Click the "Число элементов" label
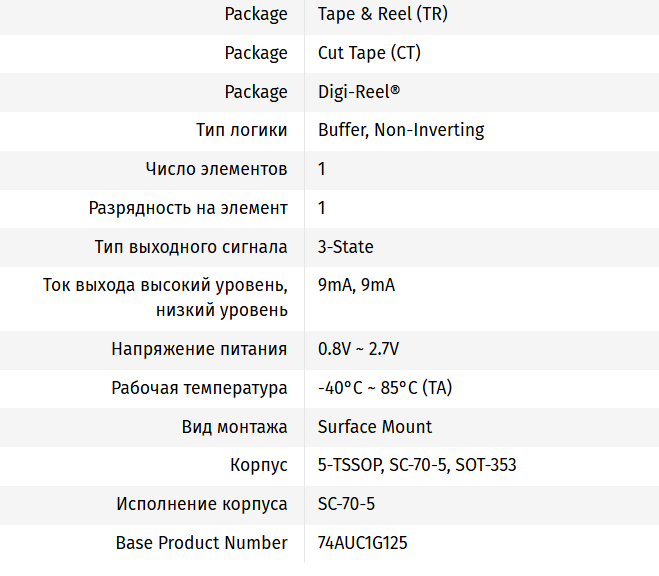Image resolution: width=659 pixels, height=576 pixels. click(x=217, y=169)
